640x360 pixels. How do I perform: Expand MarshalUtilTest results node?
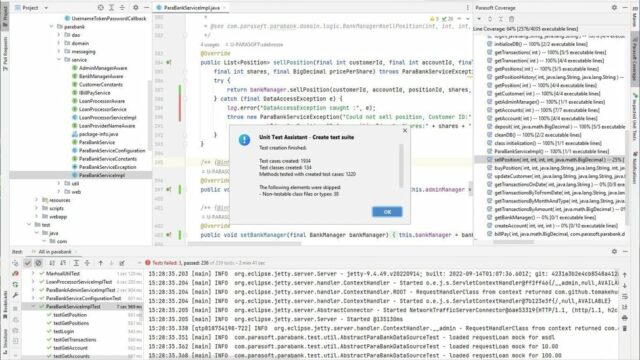pyautogui.click(x=33, y=273)
